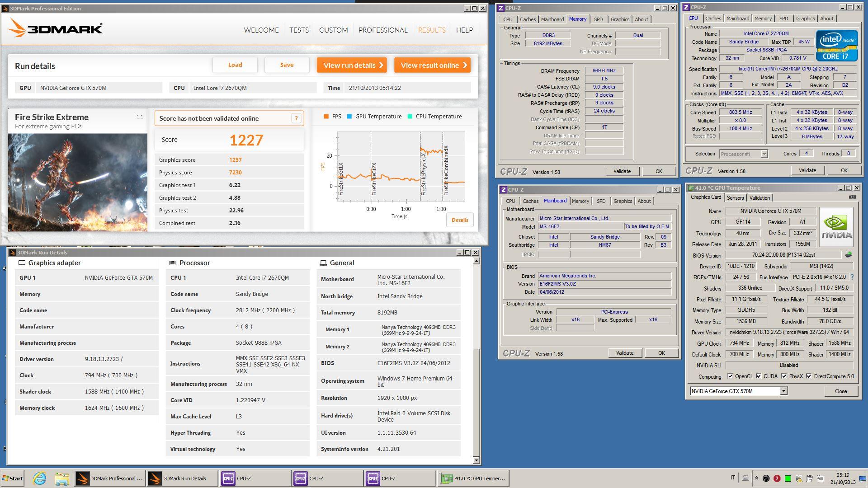Open the TESTS tab in 3DMark
Viewport: 868px width, 488px height.
tap(299, 30)
